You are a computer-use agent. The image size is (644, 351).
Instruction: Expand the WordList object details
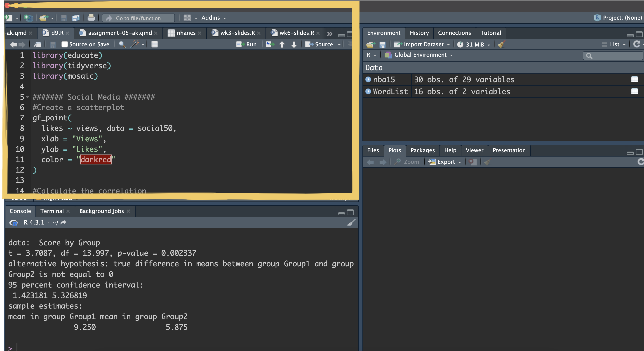(368, 91)
